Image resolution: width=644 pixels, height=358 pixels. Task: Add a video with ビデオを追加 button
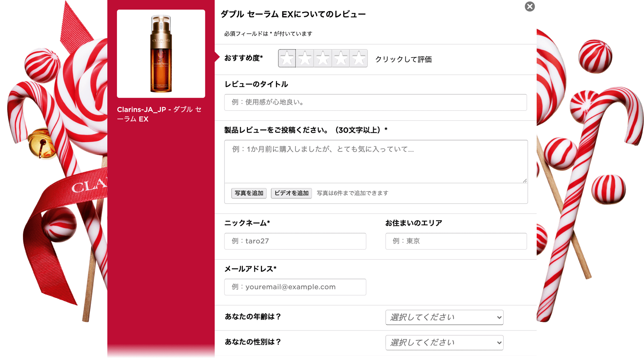(x=291, y=193)
